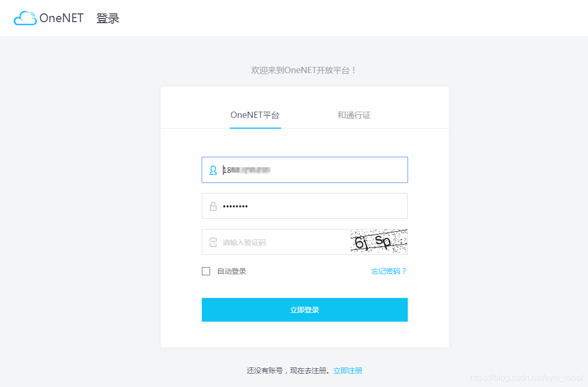Click the 登录 header title

(x=108, y=19)
